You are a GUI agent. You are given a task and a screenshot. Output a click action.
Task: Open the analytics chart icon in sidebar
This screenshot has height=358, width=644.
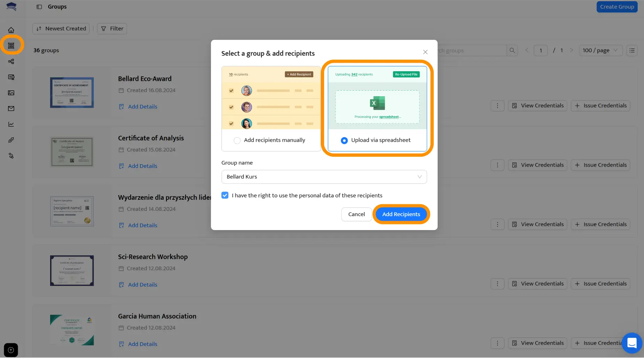(11, 124)
